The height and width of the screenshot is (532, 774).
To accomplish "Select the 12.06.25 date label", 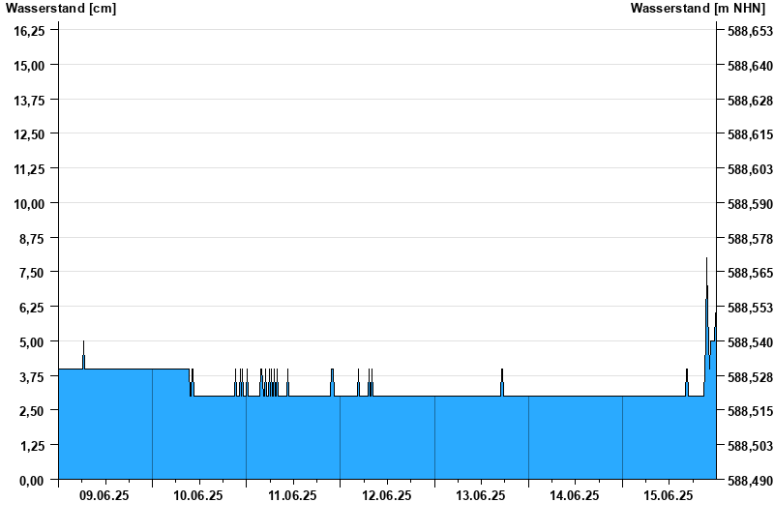I will coord(386,495).
